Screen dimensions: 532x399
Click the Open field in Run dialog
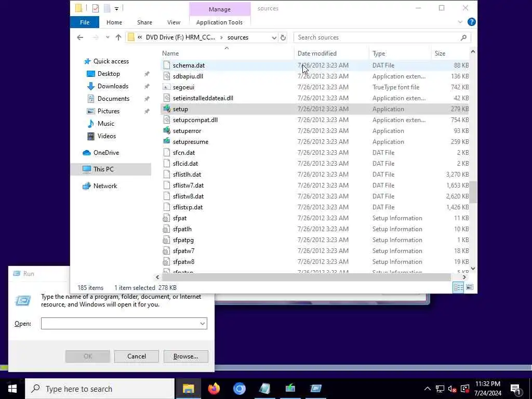[121, 324]
